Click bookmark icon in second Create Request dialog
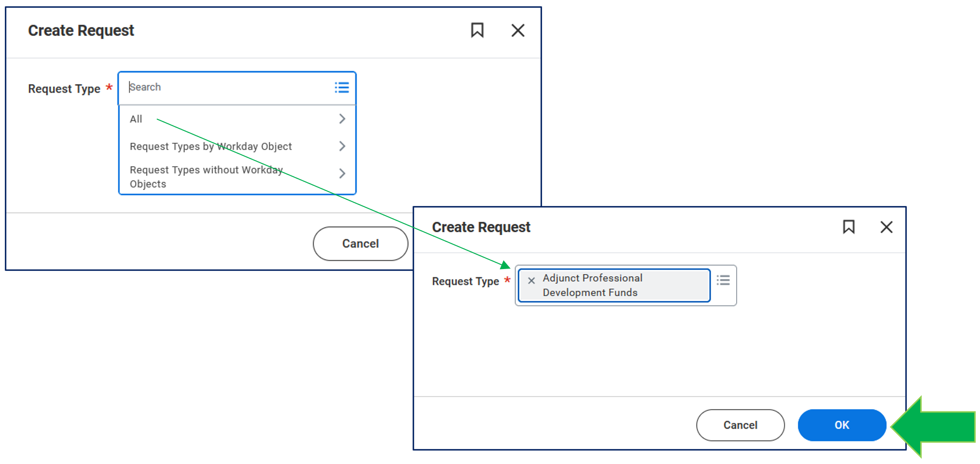Screen dimensions: 980x464 (849, 227)
